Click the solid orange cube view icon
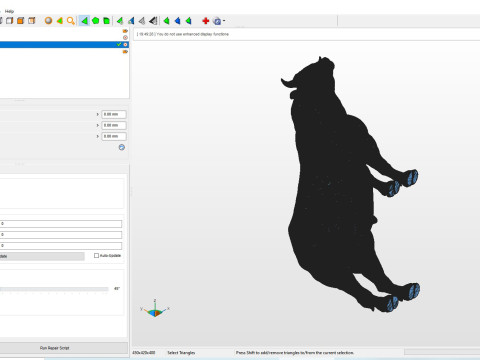Viewport: 480px width, 360px height. (x=21, y=21)
